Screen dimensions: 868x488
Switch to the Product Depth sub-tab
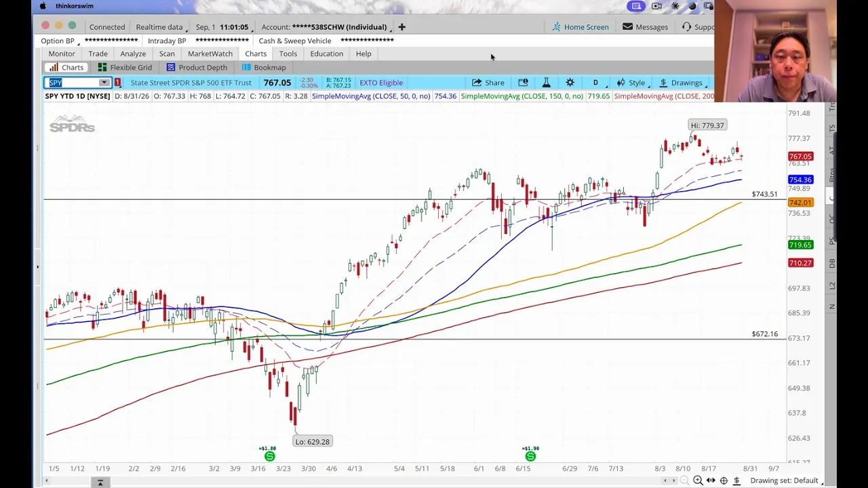[197, 67]
